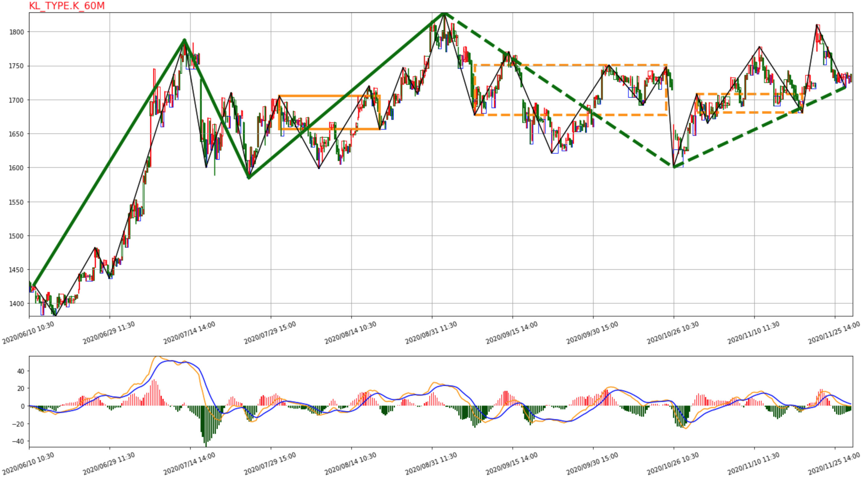Click the 1400 price axis label
Screen dimensions: 868x480
click(17, 304)
